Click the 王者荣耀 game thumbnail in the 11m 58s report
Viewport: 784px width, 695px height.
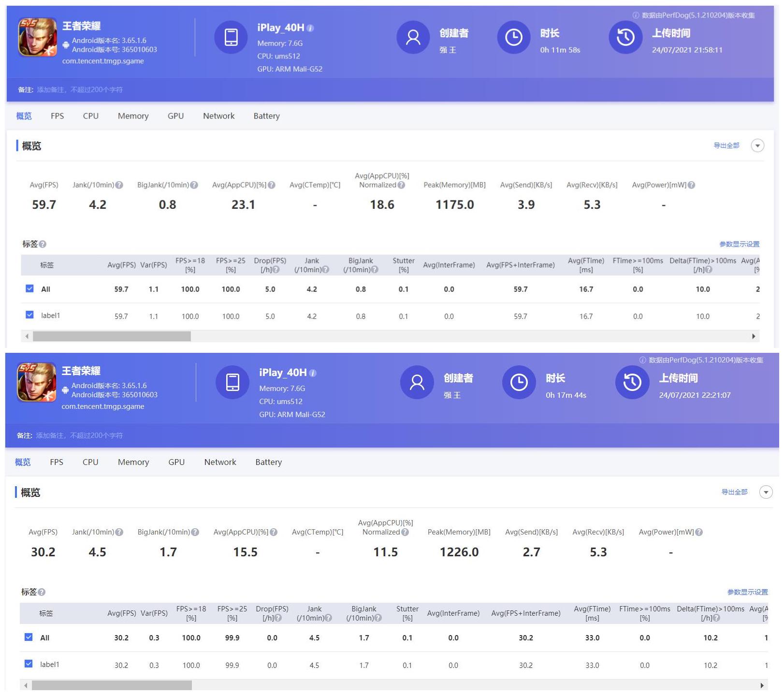(x=37, y=37)
